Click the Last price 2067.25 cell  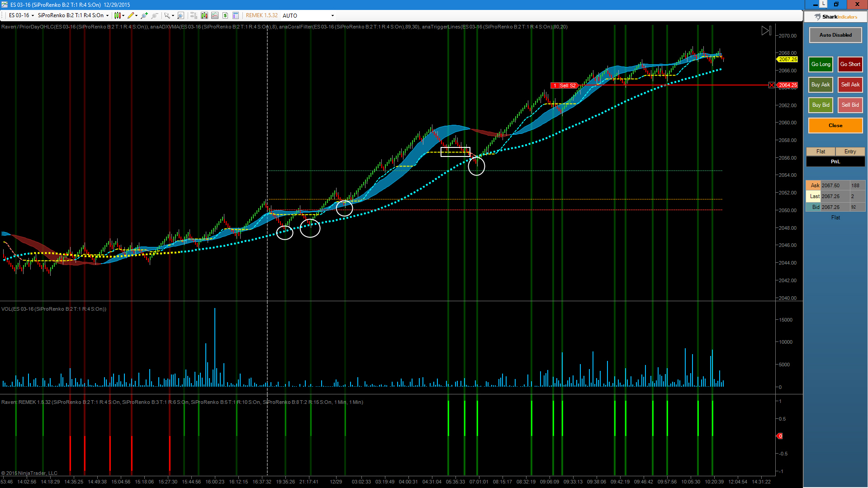coord(835,196)
